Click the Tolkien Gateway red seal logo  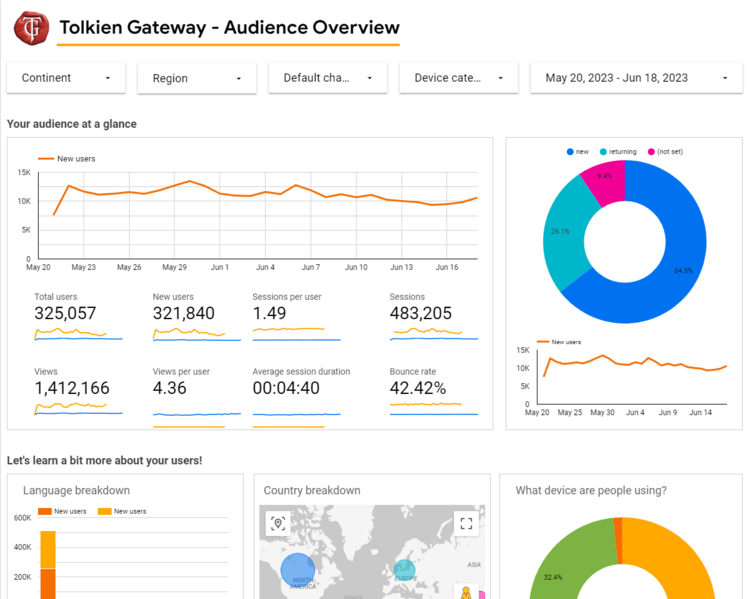click(31, 28)
